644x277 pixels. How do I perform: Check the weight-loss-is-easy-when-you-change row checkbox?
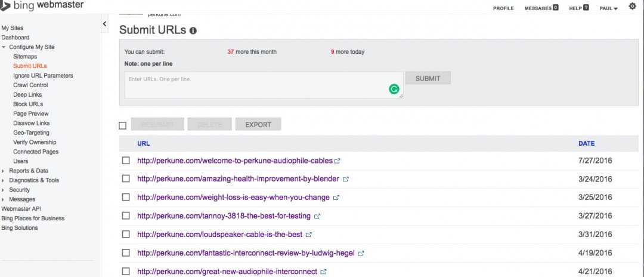click(126, 197)
